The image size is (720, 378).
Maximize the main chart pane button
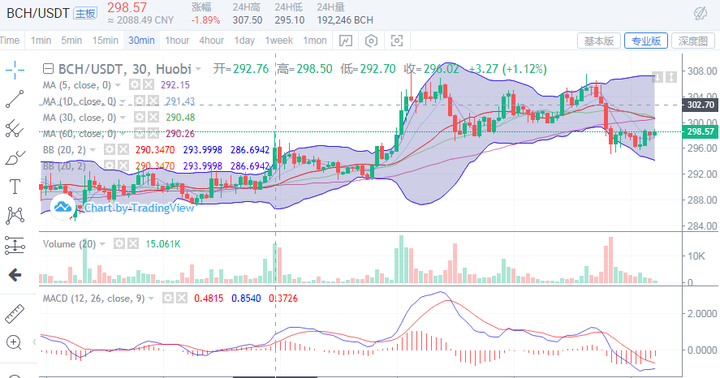(671, 77)
